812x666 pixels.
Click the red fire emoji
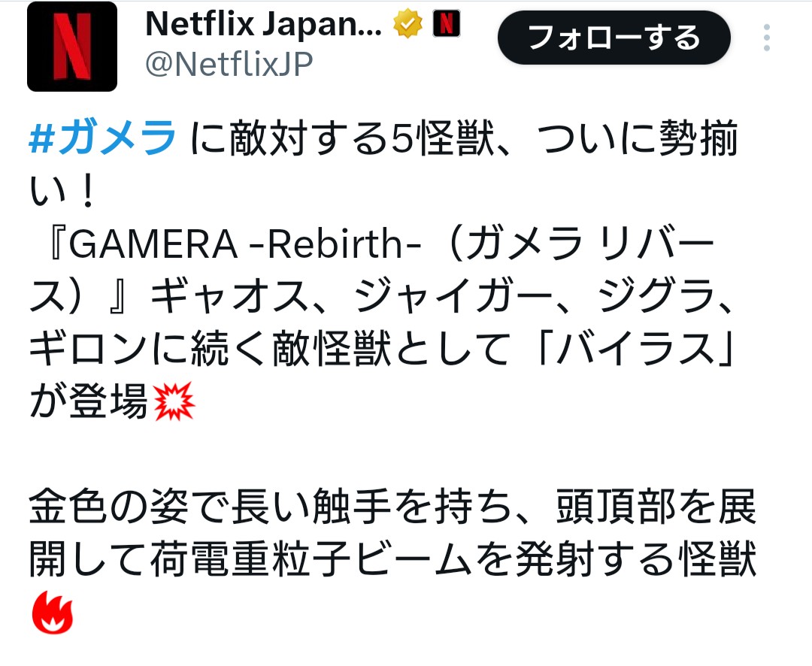tap(53, 613)
